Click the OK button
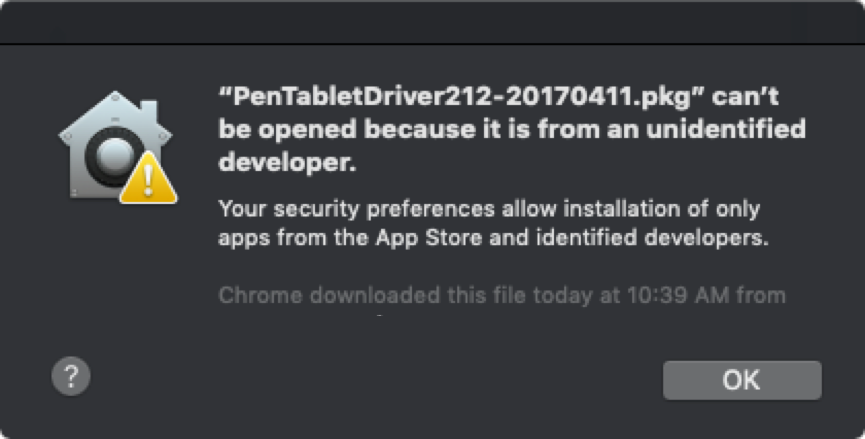 click(742, 380)
